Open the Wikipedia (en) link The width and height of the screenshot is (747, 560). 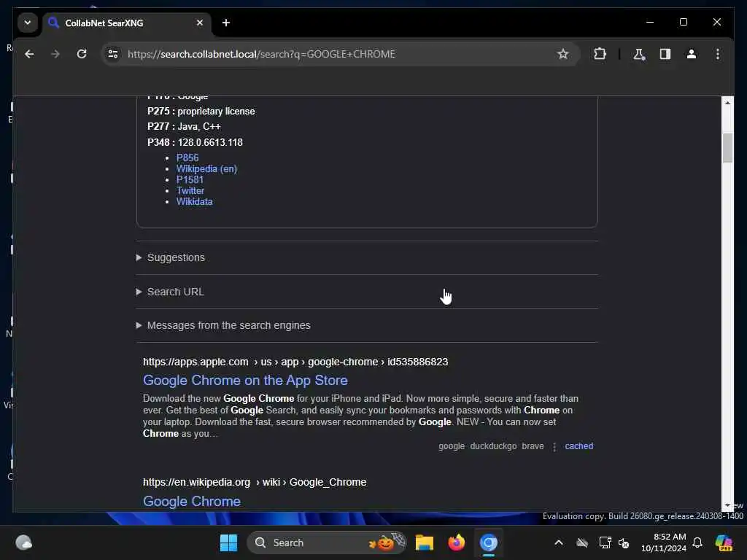tap(206, 168)
